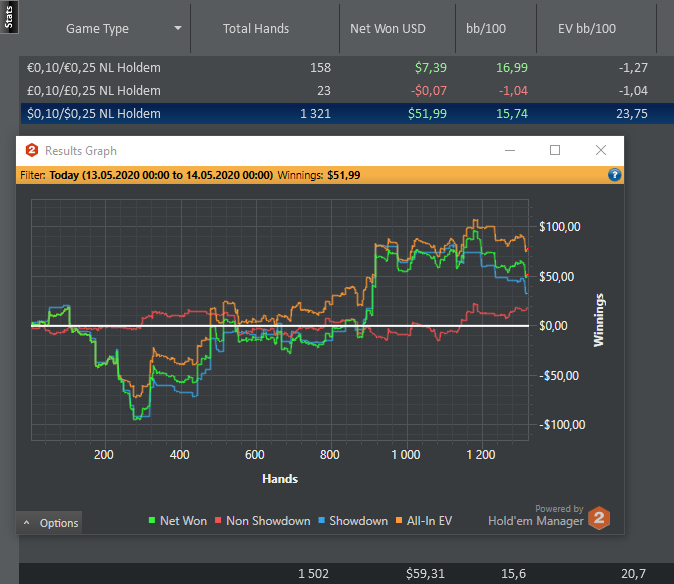The image size is (674, 584).
Task: Toggle the green Net Won legend swatch
Action: click(x=152, y=520)
